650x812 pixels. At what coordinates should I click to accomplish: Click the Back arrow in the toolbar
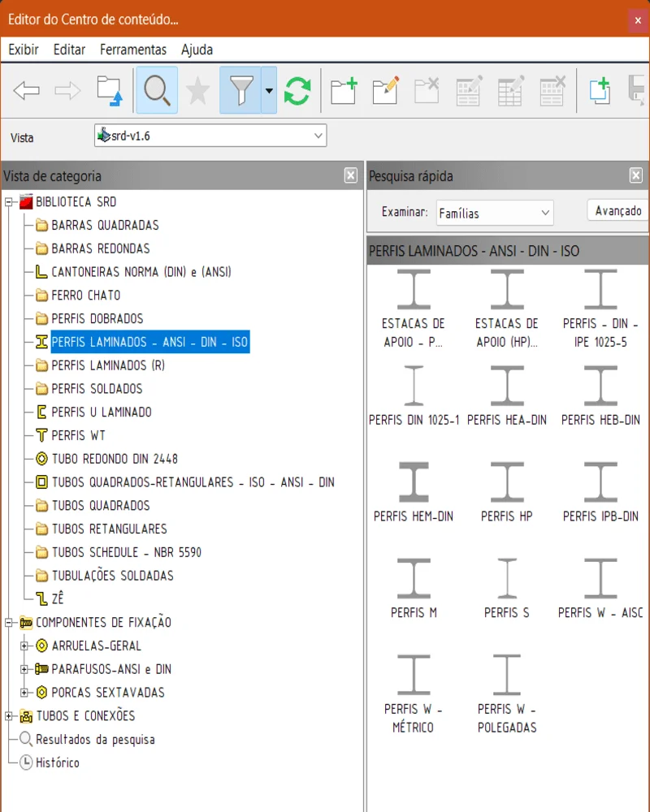[x=27, y=90]
